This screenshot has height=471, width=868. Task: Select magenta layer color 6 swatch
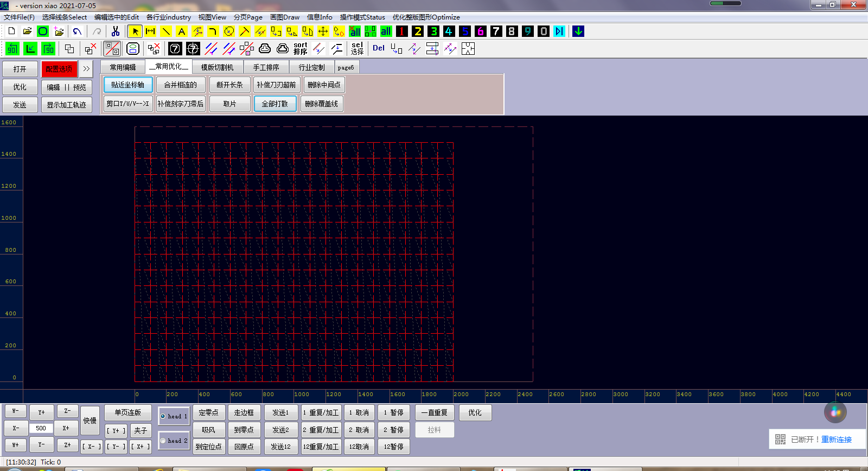pos(481,31)
